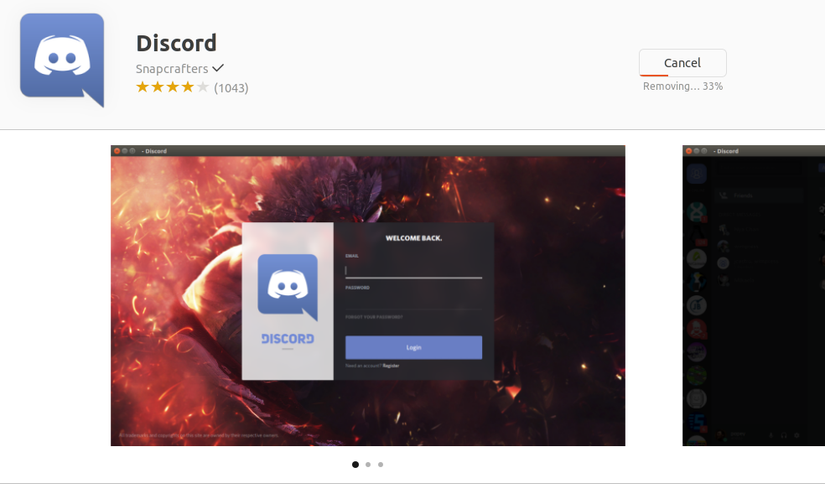Click the Removing… 33% status text

tap(683, 86)
